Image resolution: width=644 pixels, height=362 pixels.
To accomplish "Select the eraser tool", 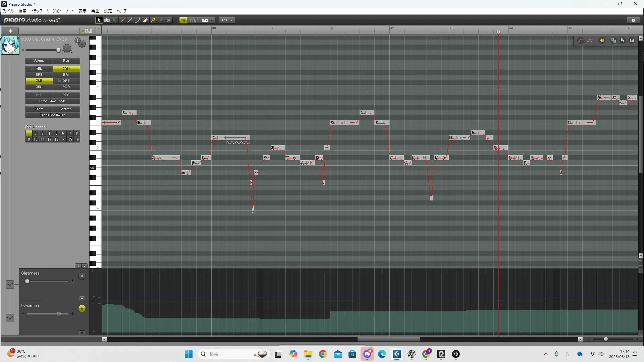I will pyautogui.click(x=146, y=20).
